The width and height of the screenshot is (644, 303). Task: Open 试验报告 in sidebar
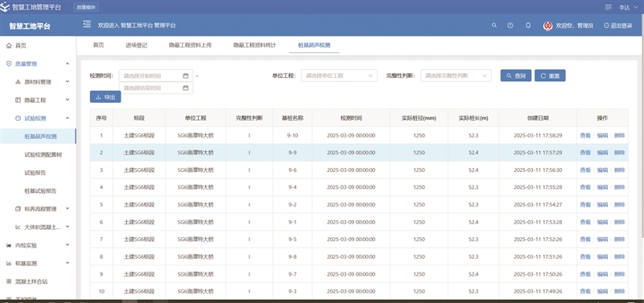pyautogui.click(x=35, y=173)
